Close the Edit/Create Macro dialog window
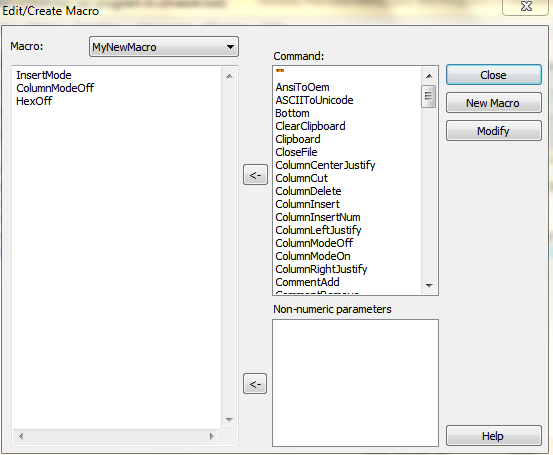This screenshot has width=553, height=455. click(526, 6)
